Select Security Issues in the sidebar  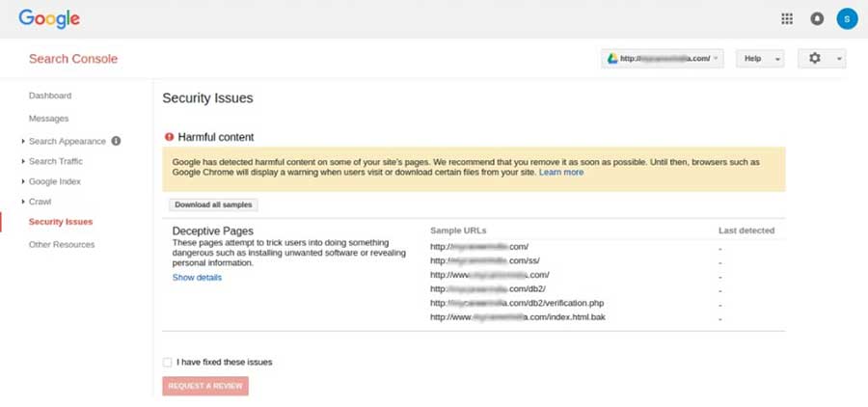tap(61, 222)
